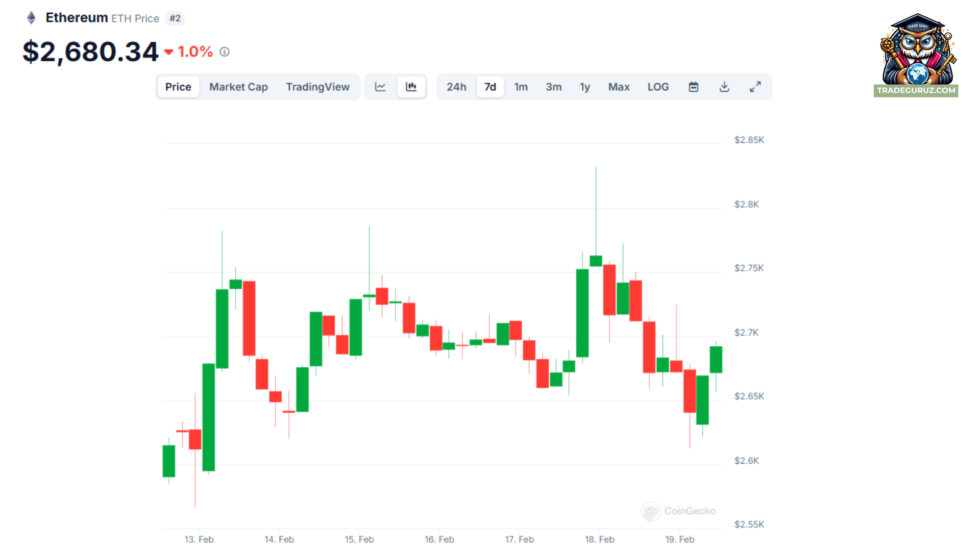The image size is (980, 551).
Task: Click the $2,680.34 price value
Action: 90,52
